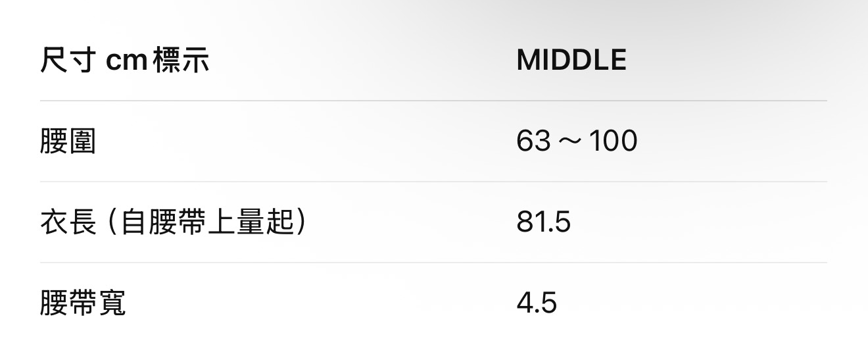Select the 81.5 length value
868x358 pixels.
click(543, 222)
